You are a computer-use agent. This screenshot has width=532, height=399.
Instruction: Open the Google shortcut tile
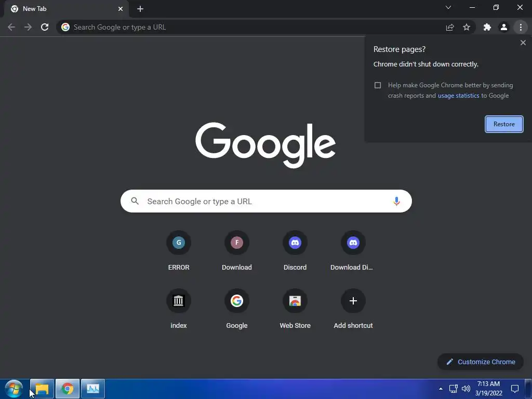click(x=237, y=309)
